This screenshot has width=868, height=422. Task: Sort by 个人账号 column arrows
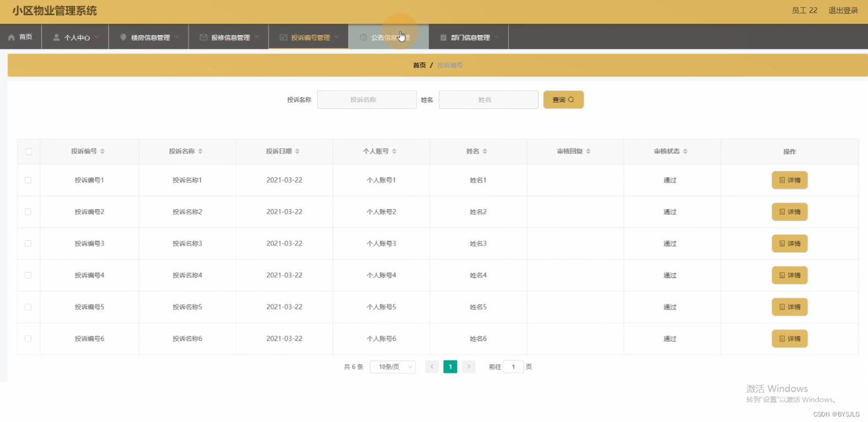click(x=394, y=151)
